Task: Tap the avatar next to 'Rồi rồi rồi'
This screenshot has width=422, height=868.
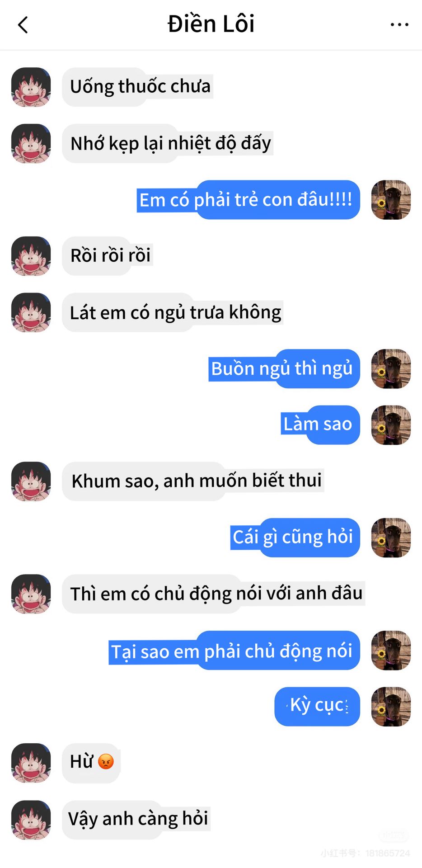Action: click(x=31, y=256)
